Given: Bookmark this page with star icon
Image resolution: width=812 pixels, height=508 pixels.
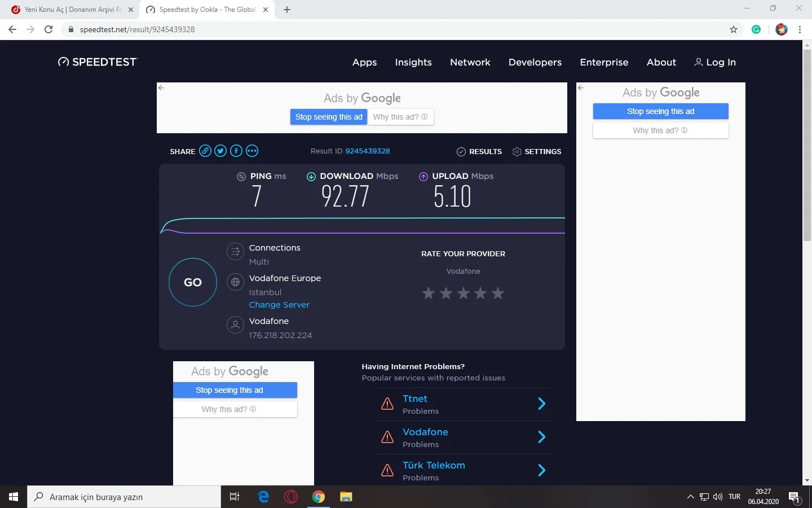Looking at the screenshot, I should 733,29.
